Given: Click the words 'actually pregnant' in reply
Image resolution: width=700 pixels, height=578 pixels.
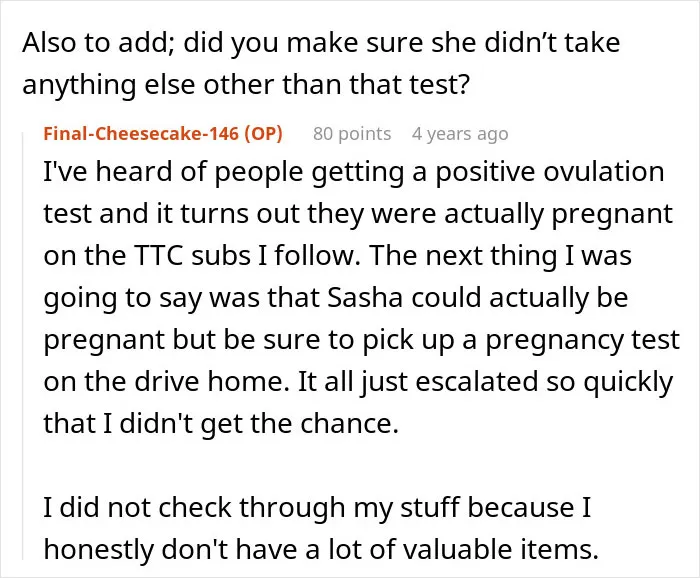Looking at the screenshot, I should [558, 214].
